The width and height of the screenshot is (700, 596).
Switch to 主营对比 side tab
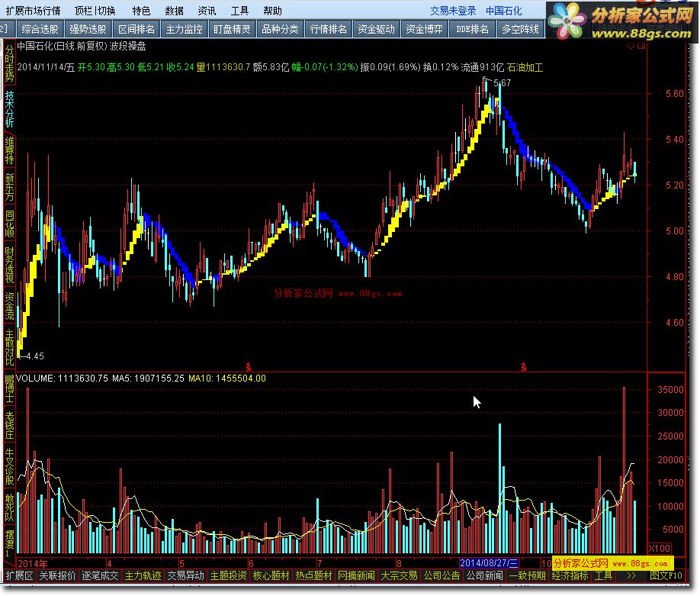[9, 347]
